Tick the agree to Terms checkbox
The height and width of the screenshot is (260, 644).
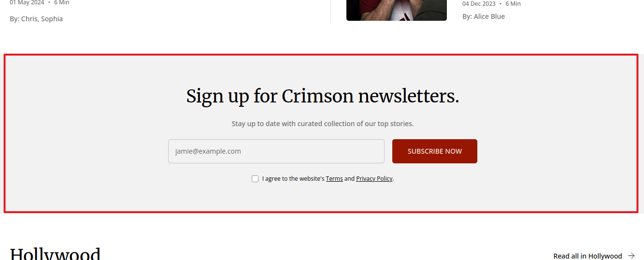pos(255,179)
